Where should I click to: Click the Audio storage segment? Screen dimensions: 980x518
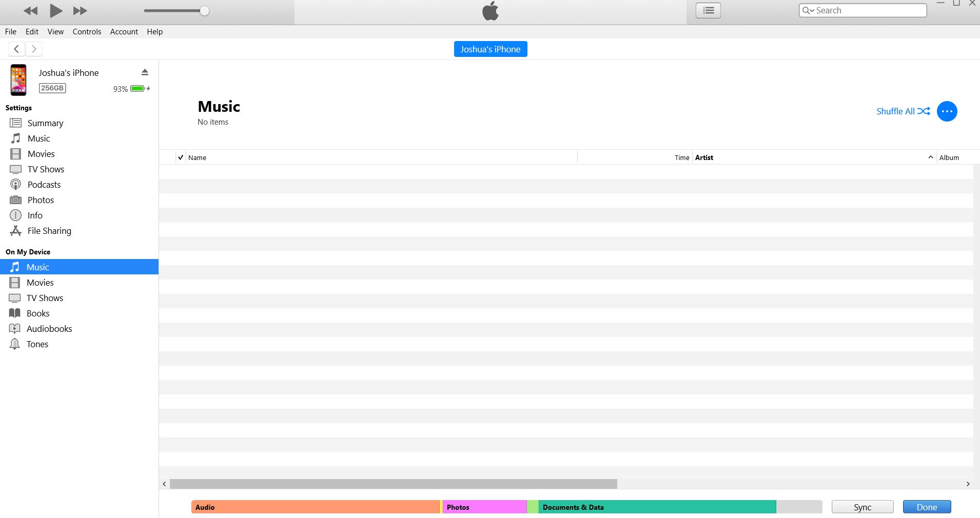[x=316, y=507]
